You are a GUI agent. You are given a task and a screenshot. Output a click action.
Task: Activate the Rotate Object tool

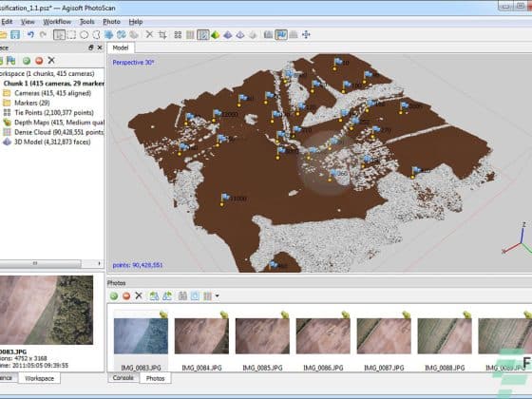pyautogui.click(x=134, y=34)
